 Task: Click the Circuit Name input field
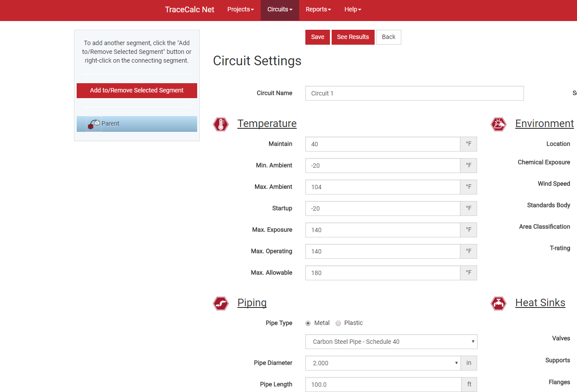(x=414, y=93)
